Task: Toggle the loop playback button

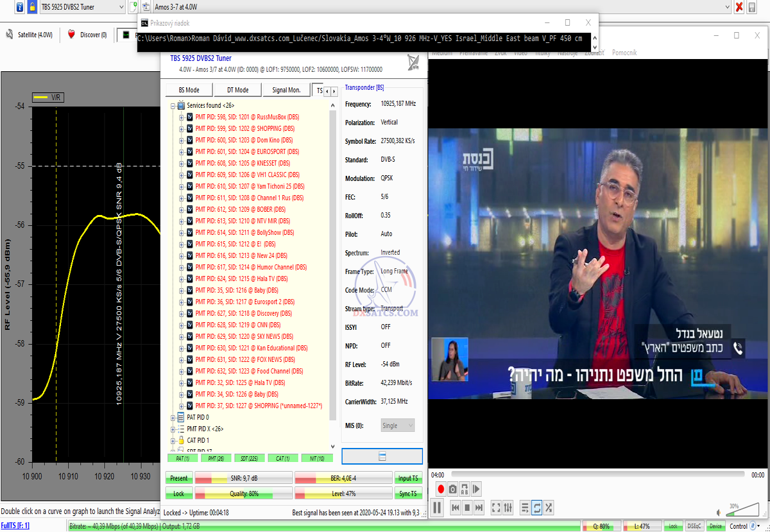Action: coord(536,508)
